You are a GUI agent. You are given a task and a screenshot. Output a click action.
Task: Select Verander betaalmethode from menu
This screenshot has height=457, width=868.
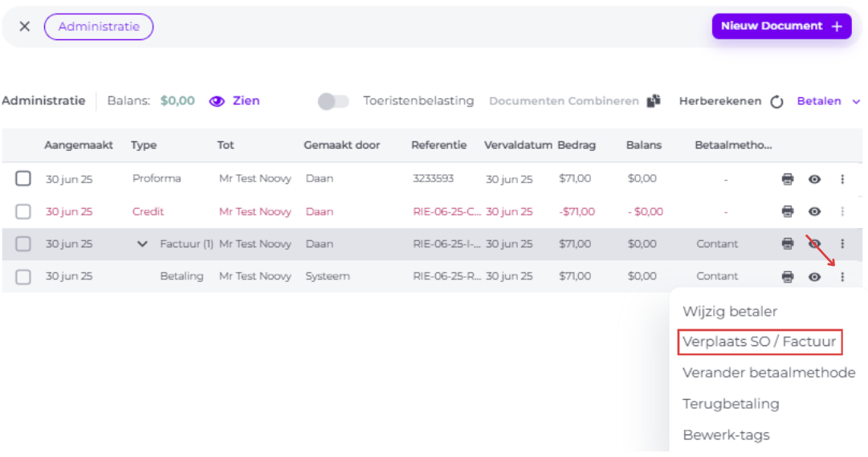[768, 373]
